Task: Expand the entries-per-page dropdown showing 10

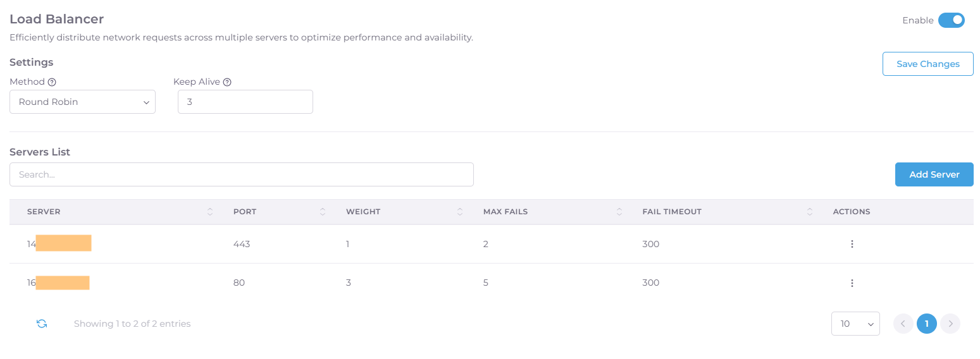Action: click(x=855, y=324)
